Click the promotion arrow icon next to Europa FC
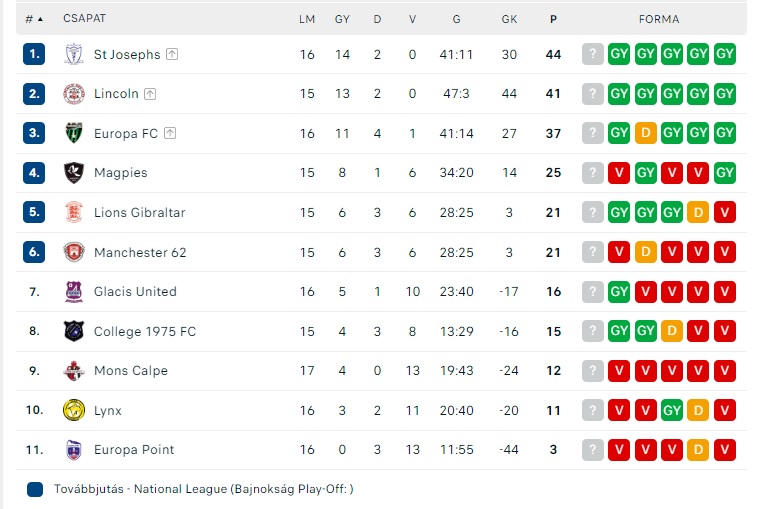This screenshot has height=509, width=760. [170, 133]
